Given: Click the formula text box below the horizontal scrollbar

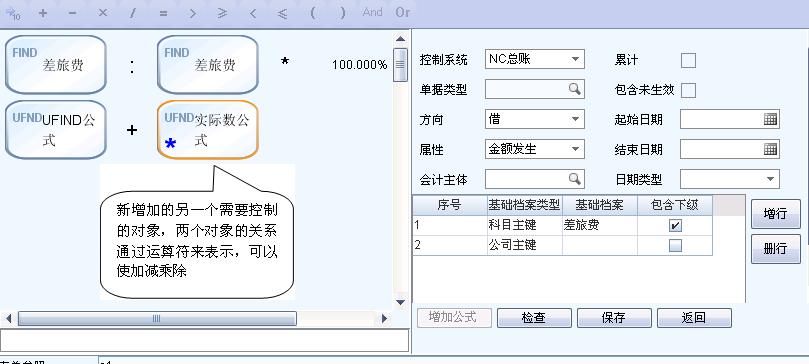Looking at the screenshot, I should pos(204,340).
